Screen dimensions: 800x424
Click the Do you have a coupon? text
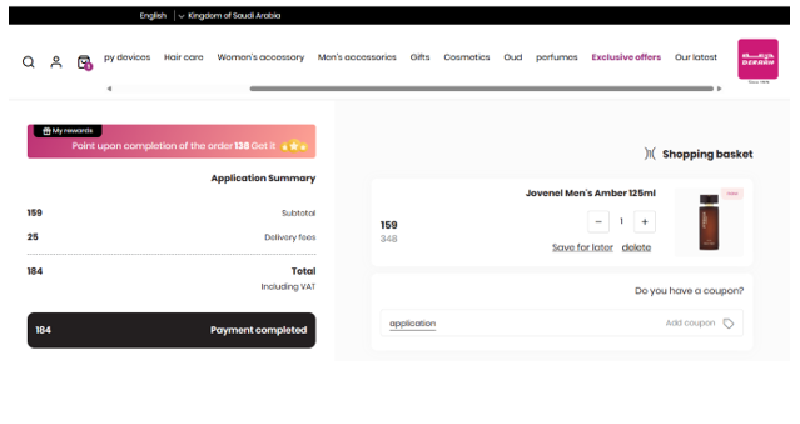pos(689,291)
